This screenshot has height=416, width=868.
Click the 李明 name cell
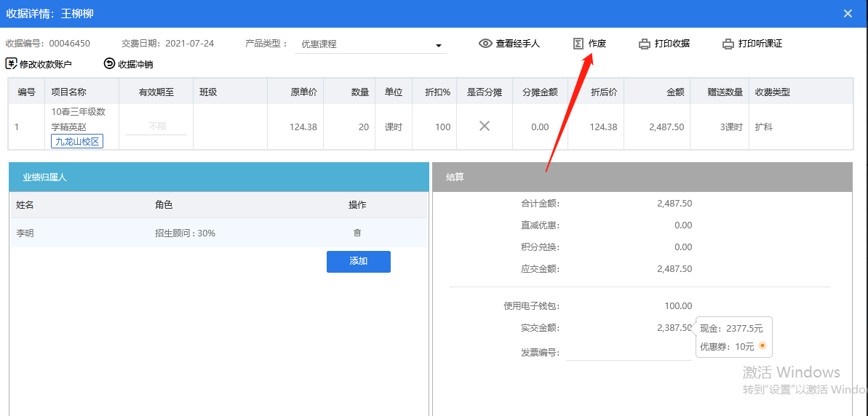click(x=25, y=233)
